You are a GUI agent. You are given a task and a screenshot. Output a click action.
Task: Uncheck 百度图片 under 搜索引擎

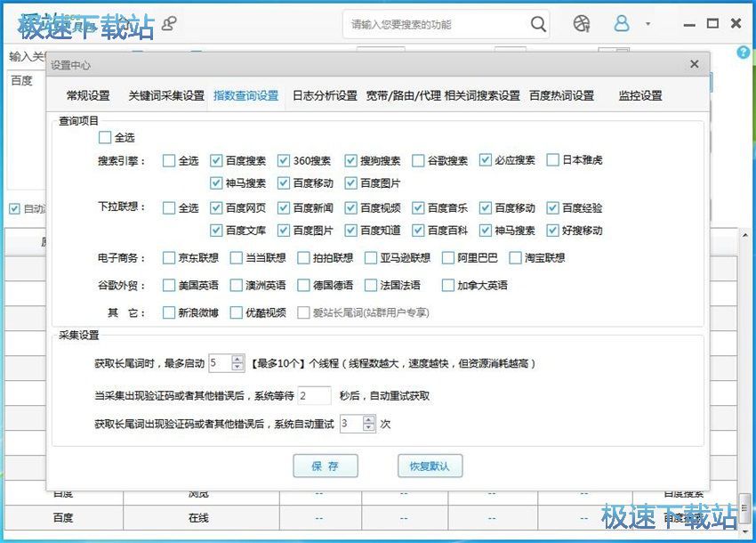[350, 183]
